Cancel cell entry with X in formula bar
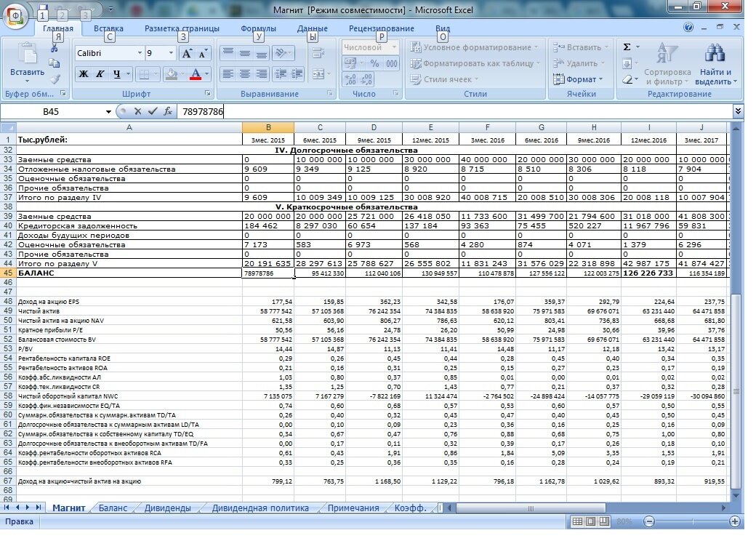Image resolution: width=756 pixels, height=541 pixels. pyautogui.click(x=138, y=111)
